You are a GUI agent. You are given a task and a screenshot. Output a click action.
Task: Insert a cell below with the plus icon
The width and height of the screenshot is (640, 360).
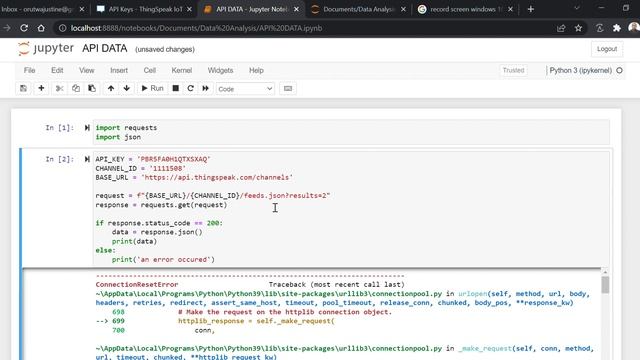click(x=41, y=89)
